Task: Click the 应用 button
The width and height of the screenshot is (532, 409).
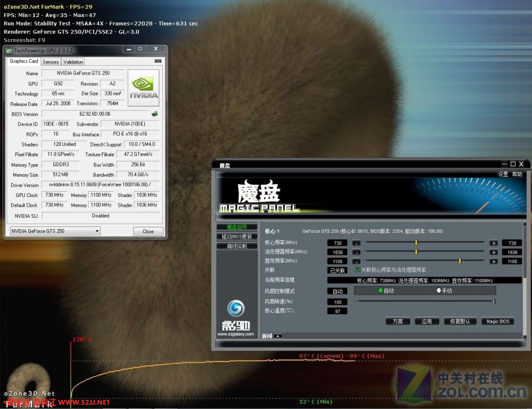Action: click(x=427, y=322)
